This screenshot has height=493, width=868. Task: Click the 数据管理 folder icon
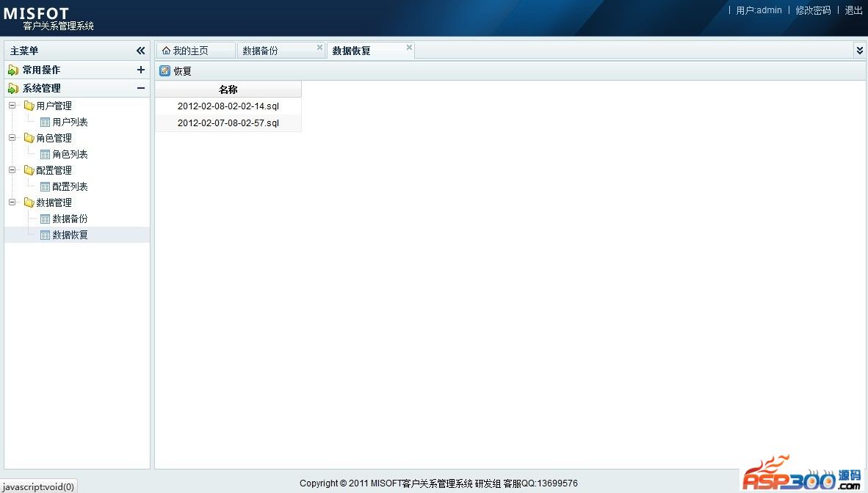(29, 202)
